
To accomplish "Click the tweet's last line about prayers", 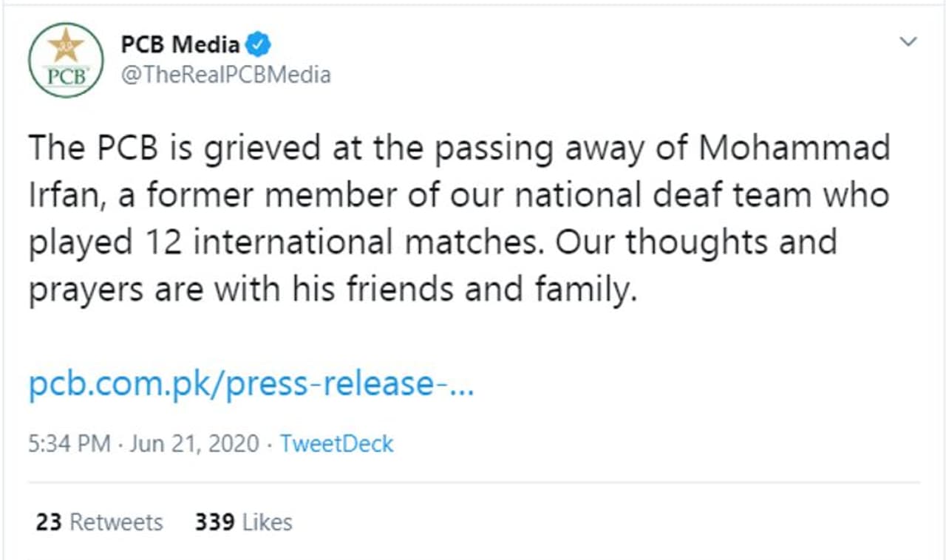I will click(333, 290).
